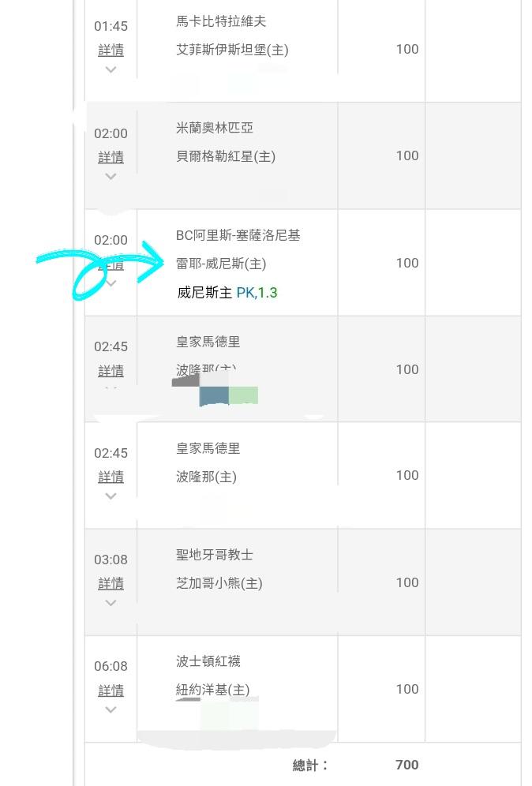The image size is (532, 786).
Task: Expand the chevron under the 01:45 詳情
Action: pos(111,69)
